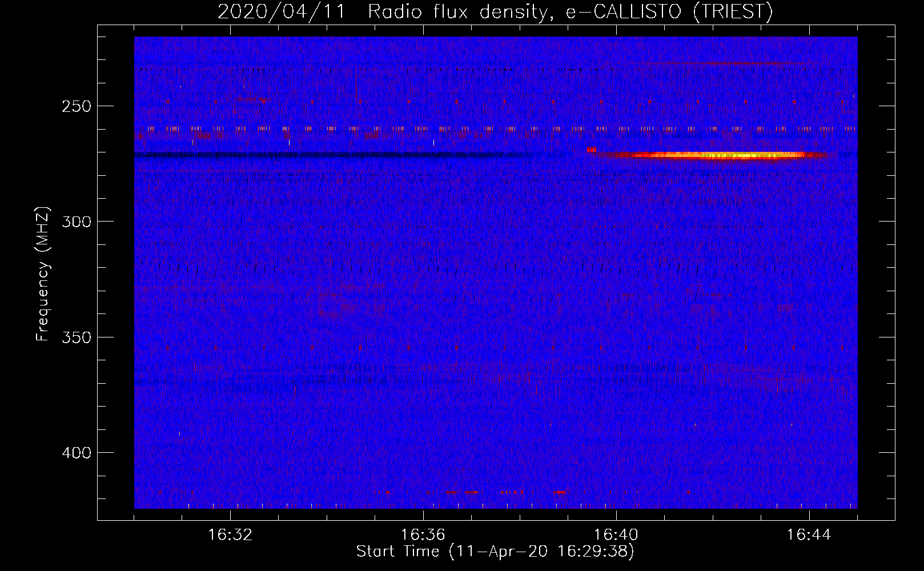Select the 300 frequency axis label
This screenshot has width=924, height=571.
(77, 222)
